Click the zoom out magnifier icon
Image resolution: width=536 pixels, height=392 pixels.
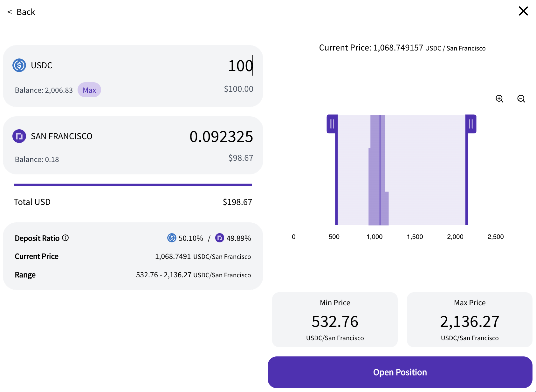(x=521, y=99)
